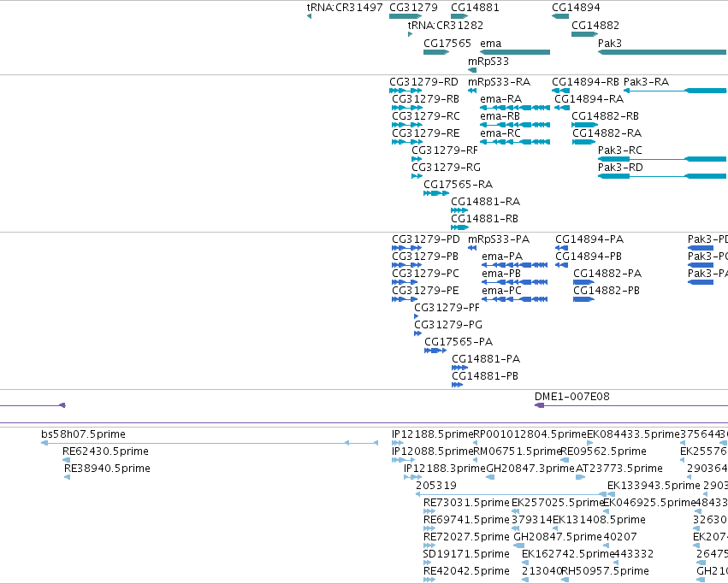Select the CG14894 gene label

[x=576, y=8]
